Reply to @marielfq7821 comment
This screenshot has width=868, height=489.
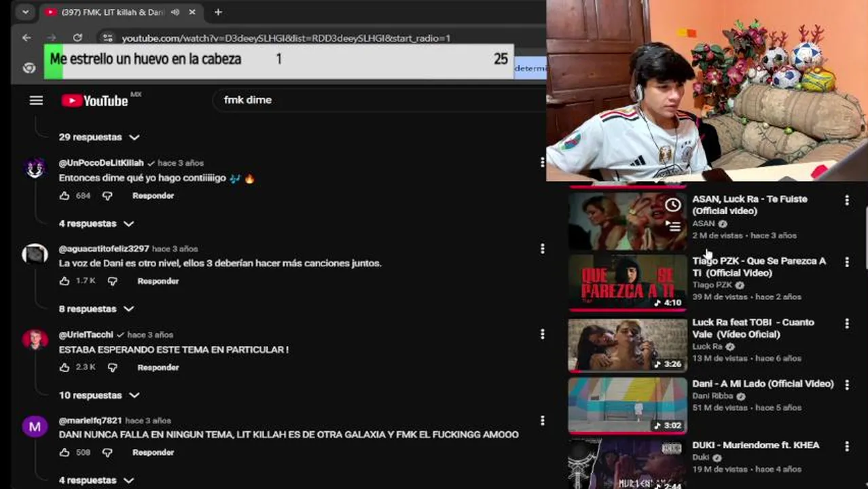pos(153,452)
